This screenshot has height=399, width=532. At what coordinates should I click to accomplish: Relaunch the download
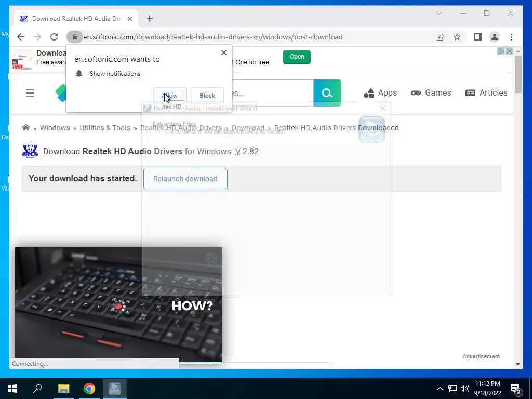[x=185, y=179]
